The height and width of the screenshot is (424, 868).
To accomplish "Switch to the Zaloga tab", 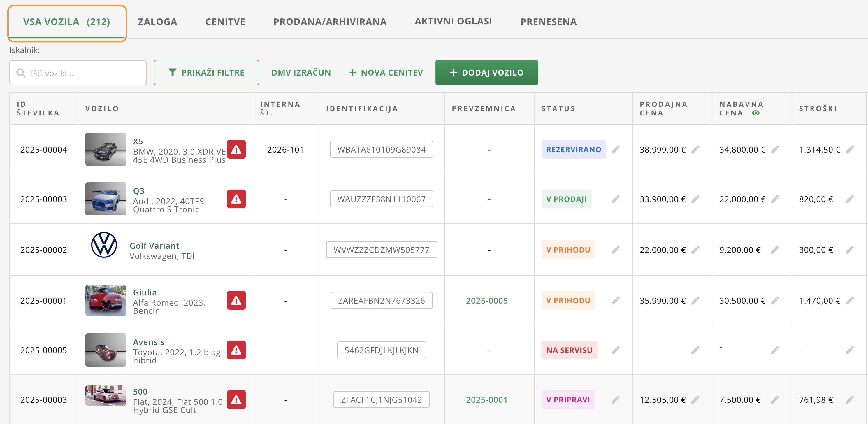I will (x=157, y=22).
